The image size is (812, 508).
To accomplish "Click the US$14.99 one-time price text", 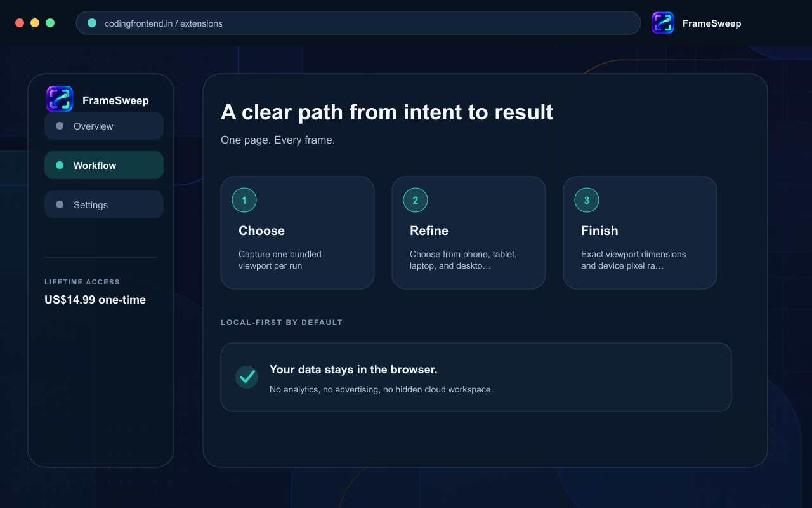I will tap(95, 300).
